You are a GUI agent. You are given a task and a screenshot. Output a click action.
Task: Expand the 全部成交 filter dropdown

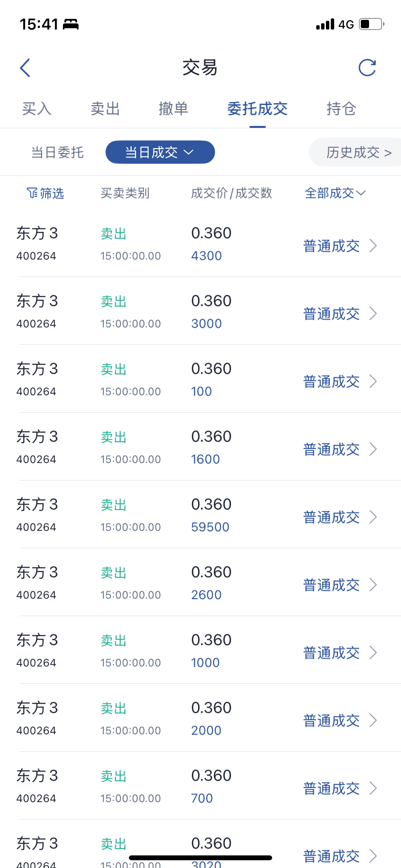coord(335,193)
